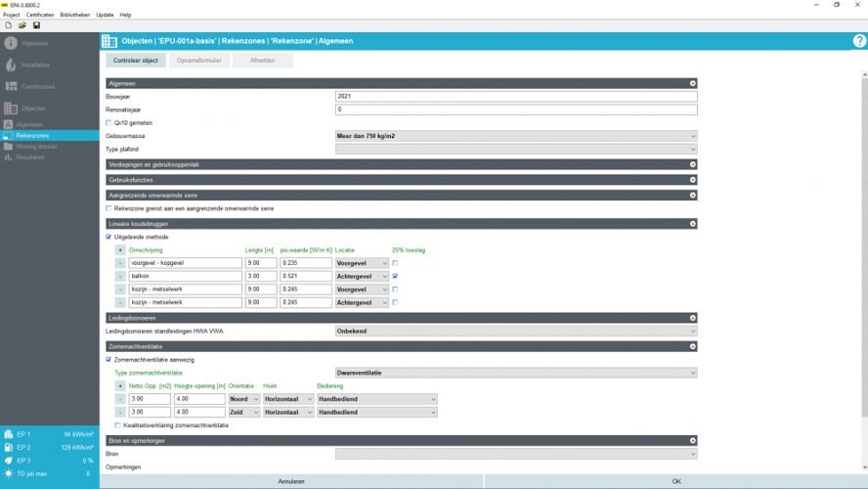
Task: Open the Bibliotheken menu
Action: pos(74,15)
